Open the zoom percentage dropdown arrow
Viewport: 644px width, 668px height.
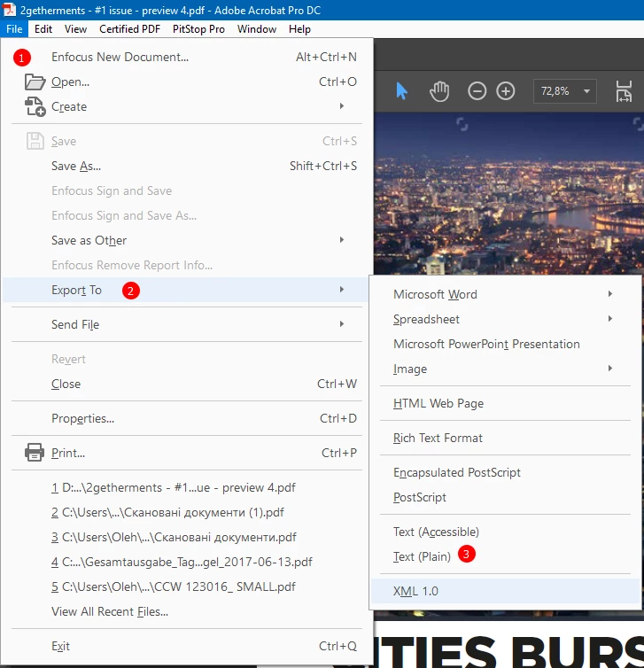tap(586, 90)
